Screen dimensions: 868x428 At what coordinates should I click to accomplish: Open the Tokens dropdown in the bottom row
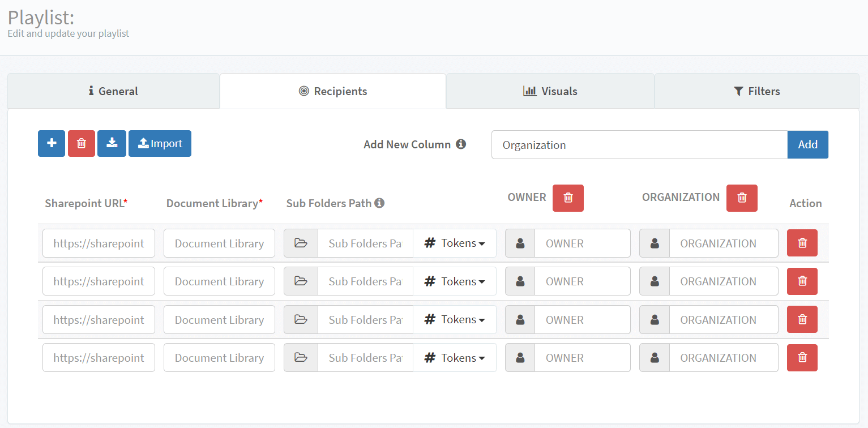pos(455,357)
